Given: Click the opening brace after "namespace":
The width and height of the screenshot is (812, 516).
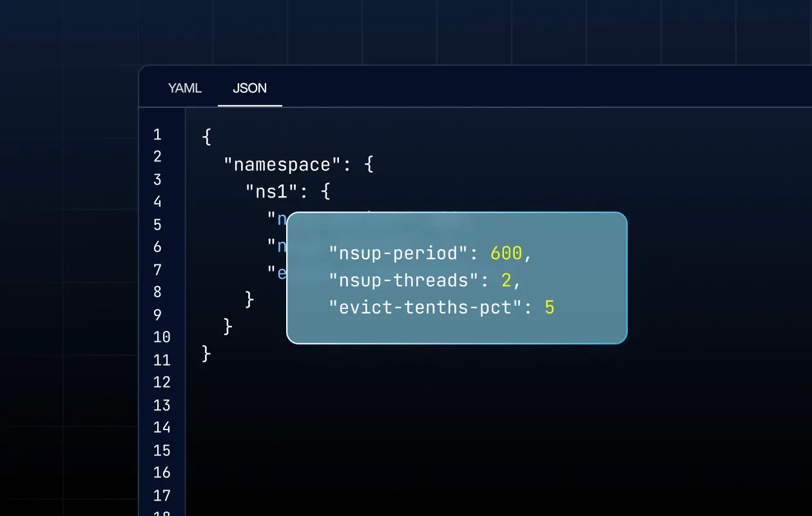Looking at the screenshot, I should point(369,165).
